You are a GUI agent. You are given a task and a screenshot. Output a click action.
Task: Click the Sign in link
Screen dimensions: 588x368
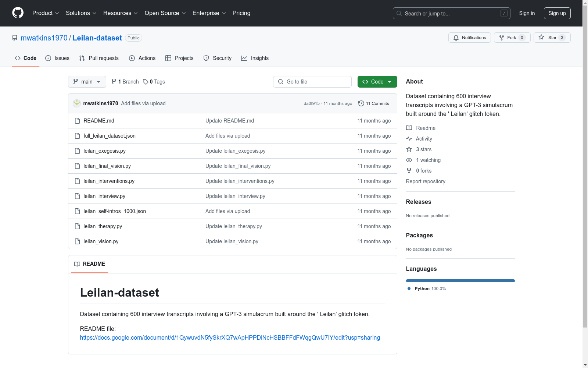click(x=527, y=13)
